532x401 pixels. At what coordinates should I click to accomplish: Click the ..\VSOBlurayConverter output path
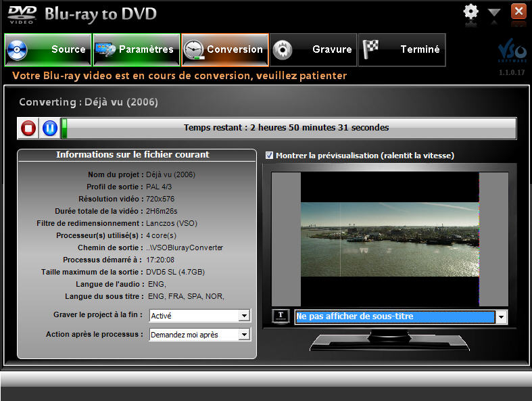(185, 248)
